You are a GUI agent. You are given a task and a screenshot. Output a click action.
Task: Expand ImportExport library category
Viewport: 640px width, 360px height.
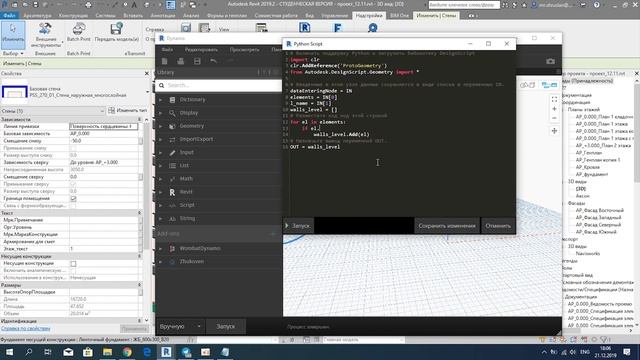(161, 139)
